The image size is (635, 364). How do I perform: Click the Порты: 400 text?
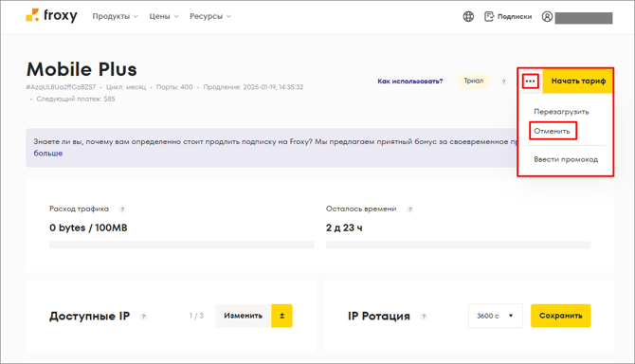tap(174, 87)
